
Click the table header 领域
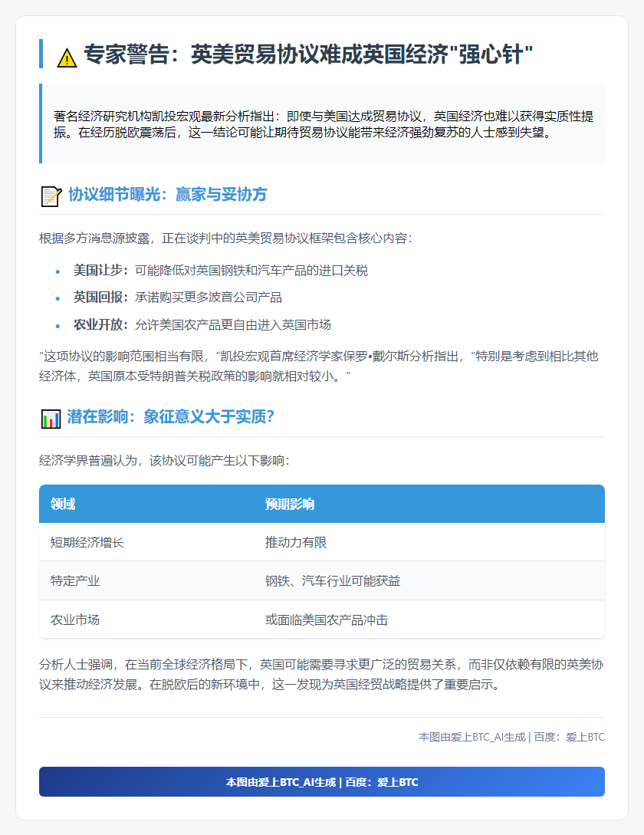tap(63, 504)
